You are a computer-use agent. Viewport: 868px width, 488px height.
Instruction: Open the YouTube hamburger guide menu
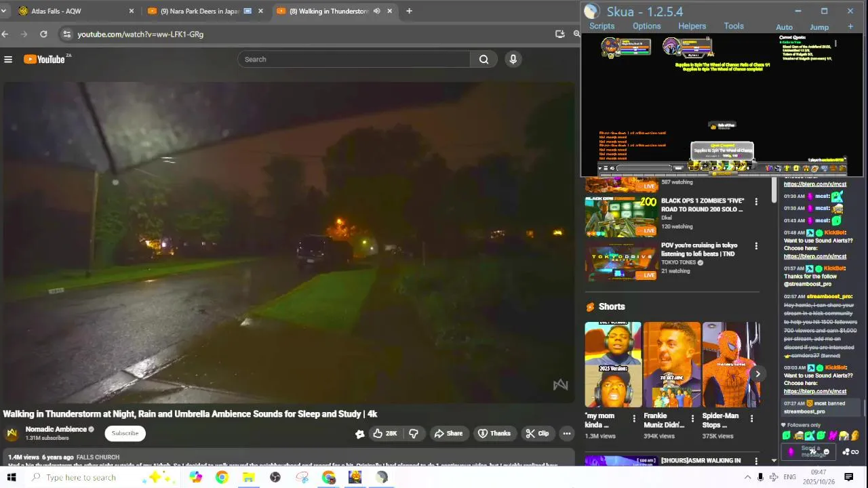(x=8, y=60)
